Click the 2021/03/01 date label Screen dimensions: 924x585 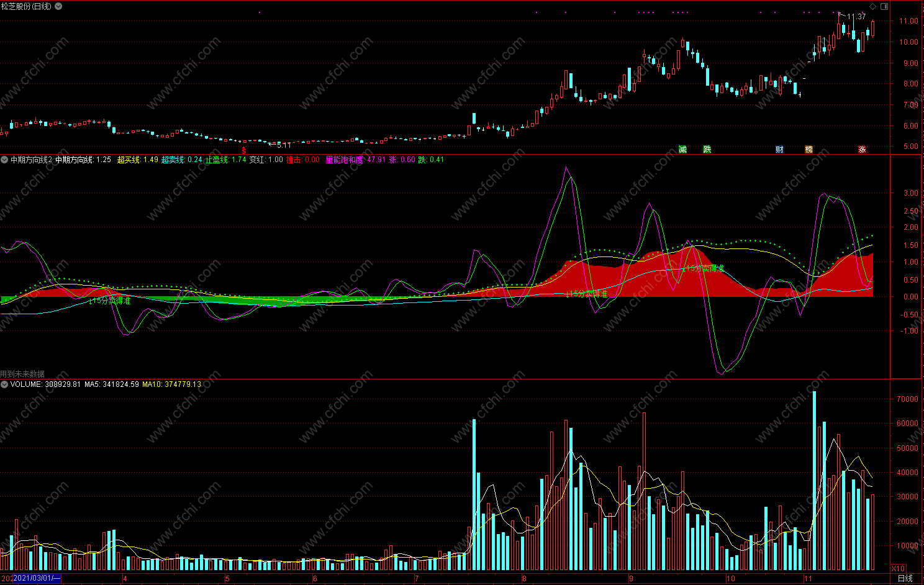click(37, 579)
